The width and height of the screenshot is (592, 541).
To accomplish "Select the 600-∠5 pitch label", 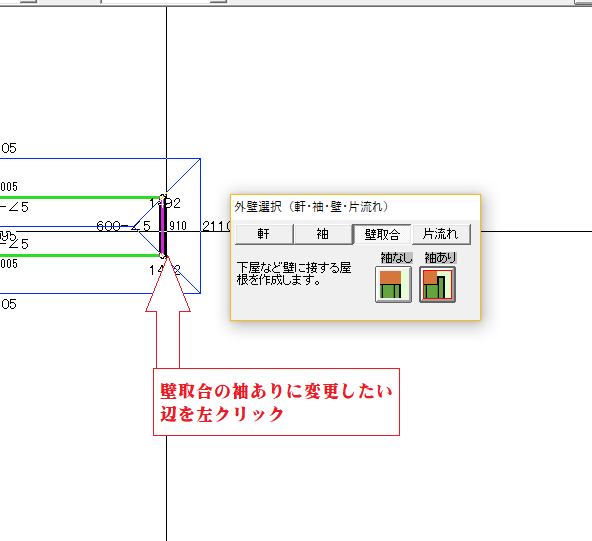I will tap(123, 226).
